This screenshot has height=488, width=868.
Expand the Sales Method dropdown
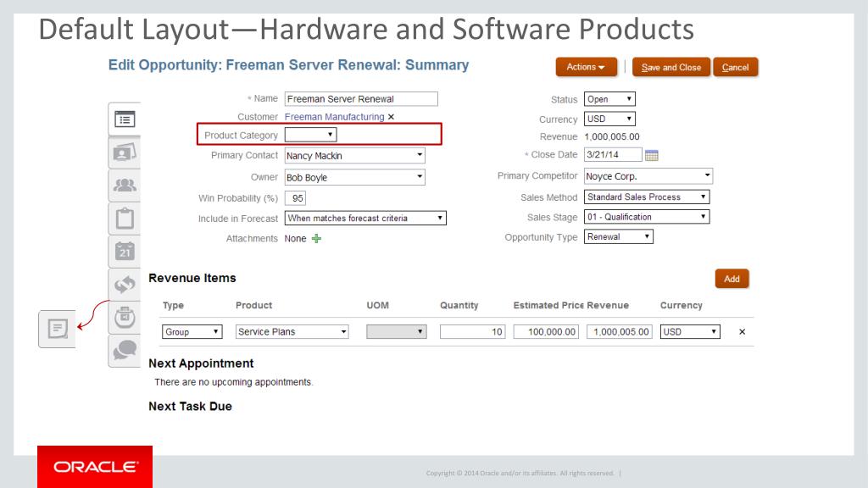647,197
